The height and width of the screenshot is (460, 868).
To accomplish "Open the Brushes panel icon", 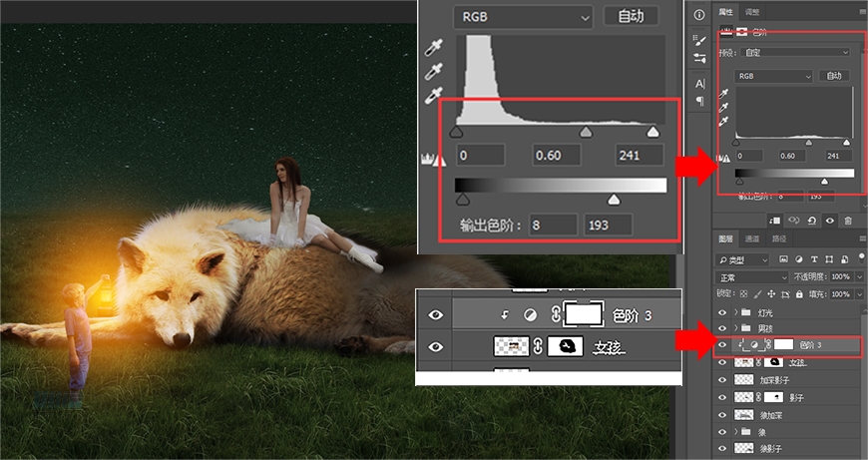I will pos(699,58).
